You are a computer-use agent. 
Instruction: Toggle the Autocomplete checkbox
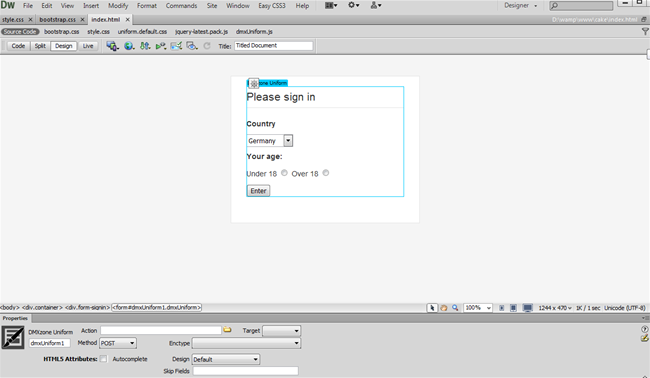104,359
